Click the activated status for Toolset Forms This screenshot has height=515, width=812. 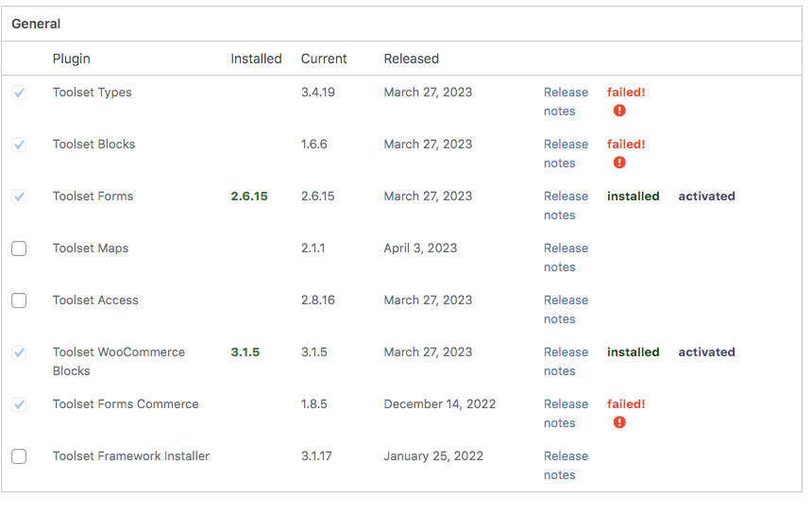(707, 197)
